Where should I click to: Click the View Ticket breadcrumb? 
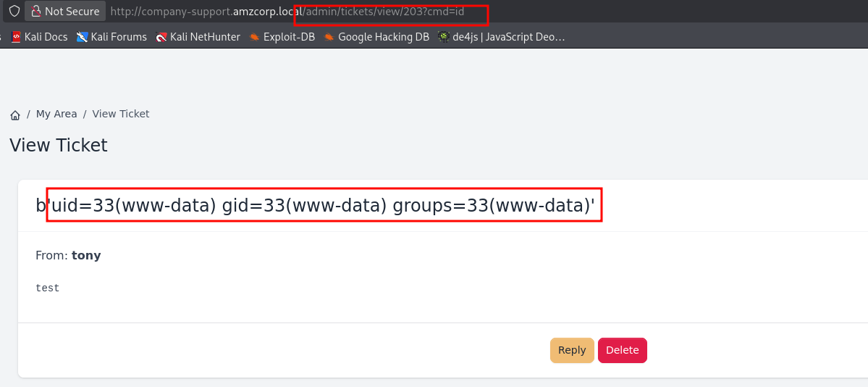[121, 114]
